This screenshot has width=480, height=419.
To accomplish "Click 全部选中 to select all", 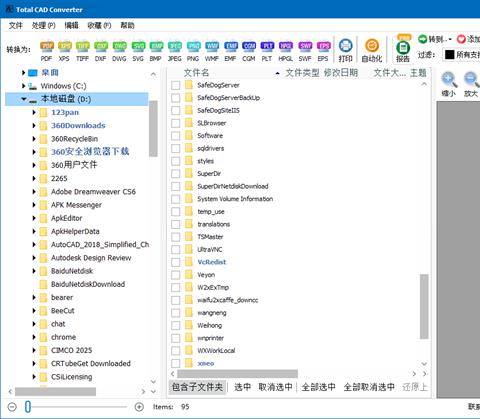I will (318, 387).
